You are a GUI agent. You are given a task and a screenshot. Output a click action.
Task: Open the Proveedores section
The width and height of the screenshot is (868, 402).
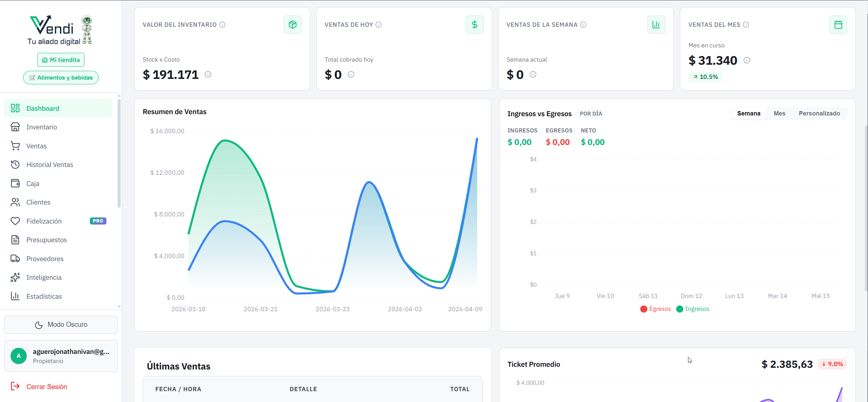pos(45,258)
